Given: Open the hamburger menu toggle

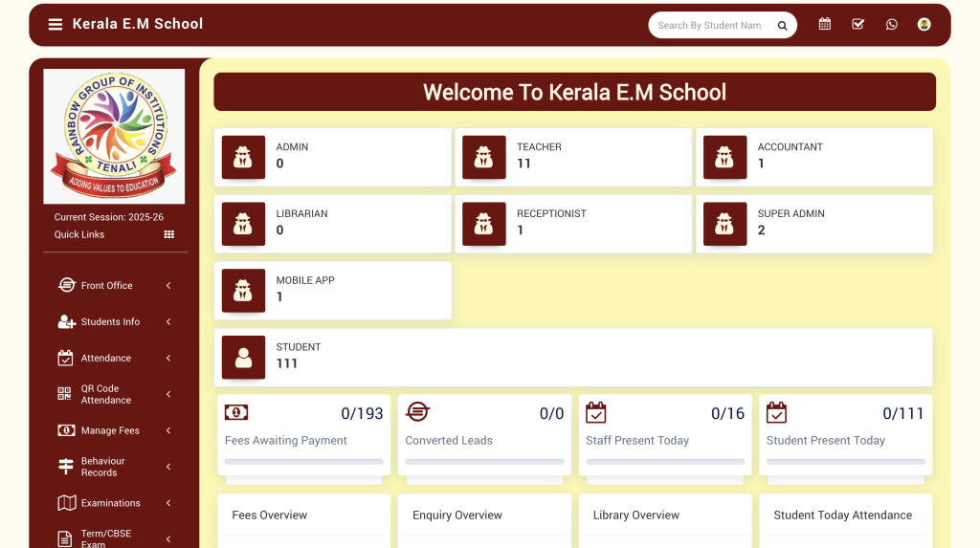Looking at the screenshot, I should tap(55, 24).
